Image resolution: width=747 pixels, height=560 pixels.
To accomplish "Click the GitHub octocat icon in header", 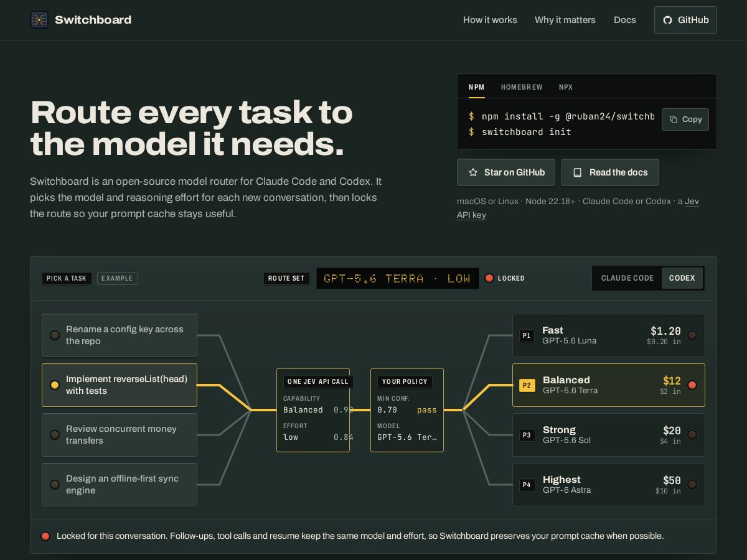I will point(667,20).
